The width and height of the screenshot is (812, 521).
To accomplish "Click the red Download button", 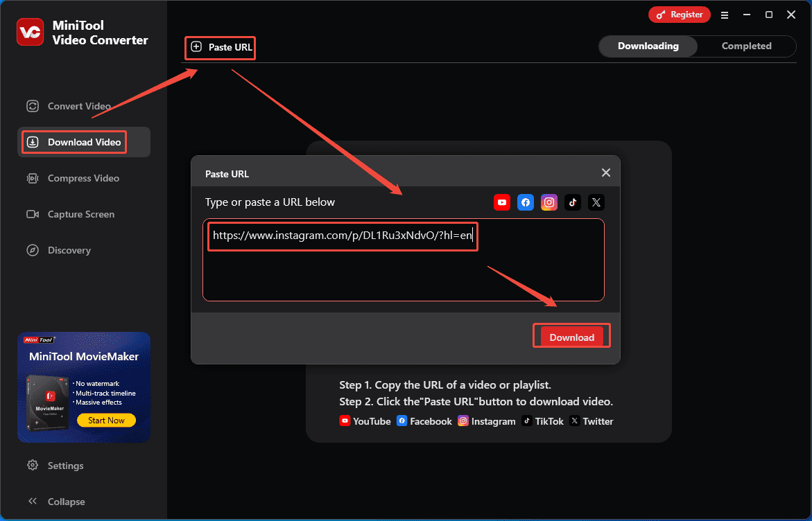I will click(x=571, y=337).
